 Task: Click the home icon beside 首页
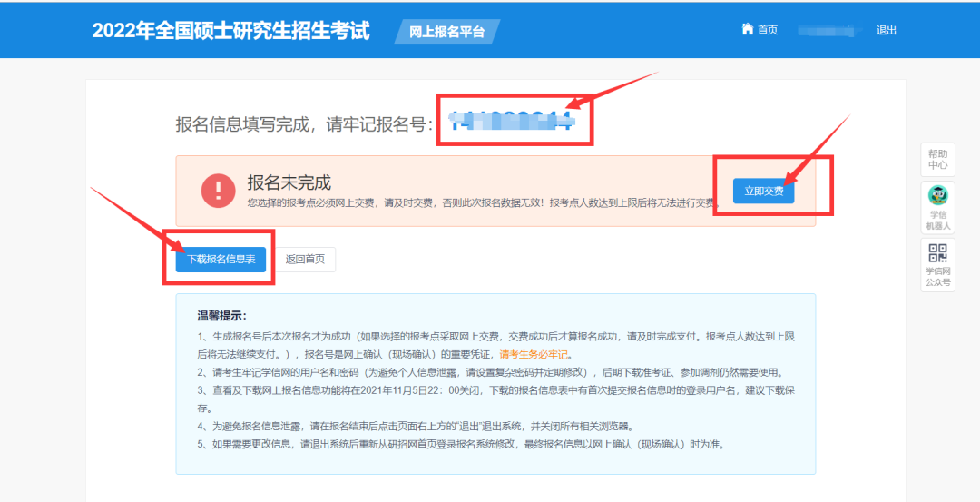[x=747, y=29]
